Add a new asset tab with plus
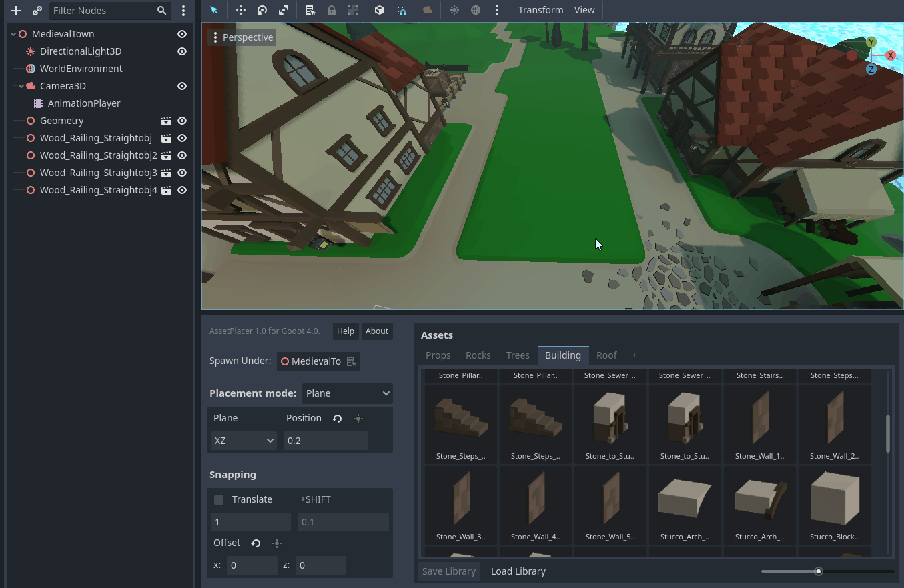This screenshot has width=904, height=588. click(634, 355)
